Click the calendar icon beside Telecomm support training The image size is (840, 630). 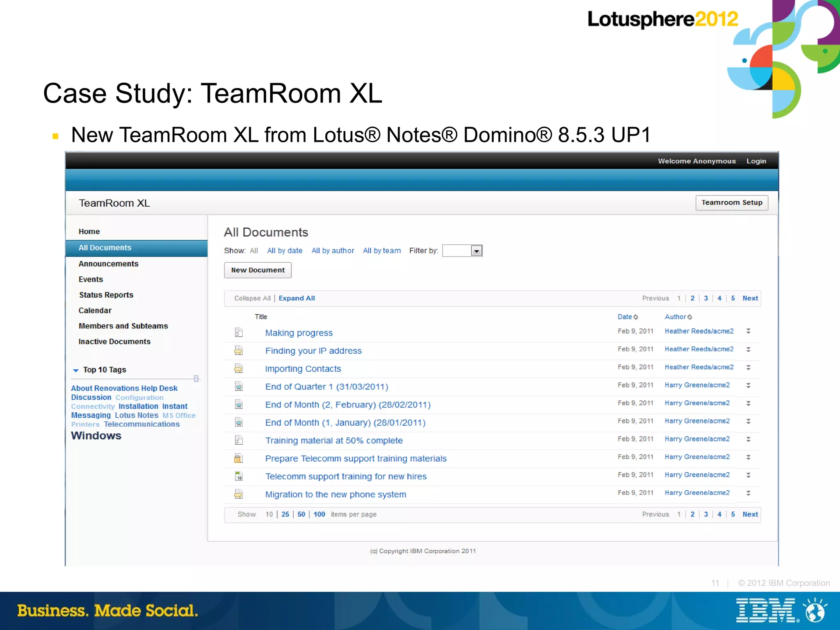[239, 476]
